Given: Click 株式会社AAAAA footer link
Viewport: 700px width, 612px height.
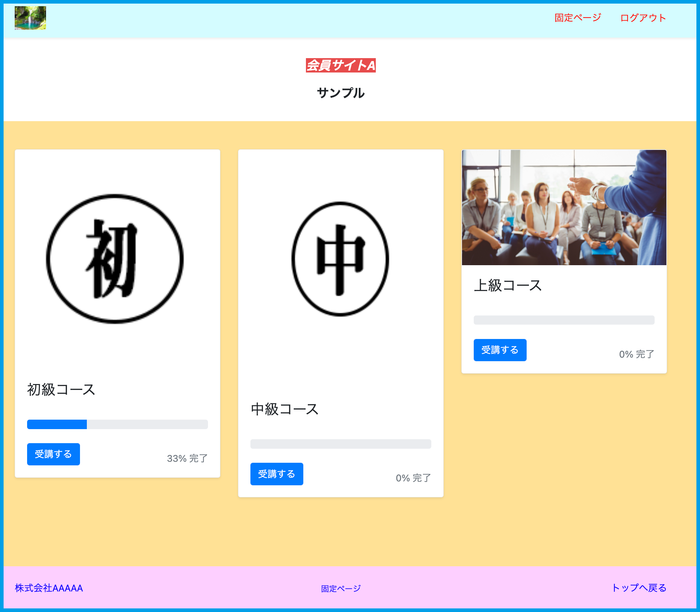Looking at the screenshot, I should click(x=49, y=588).
